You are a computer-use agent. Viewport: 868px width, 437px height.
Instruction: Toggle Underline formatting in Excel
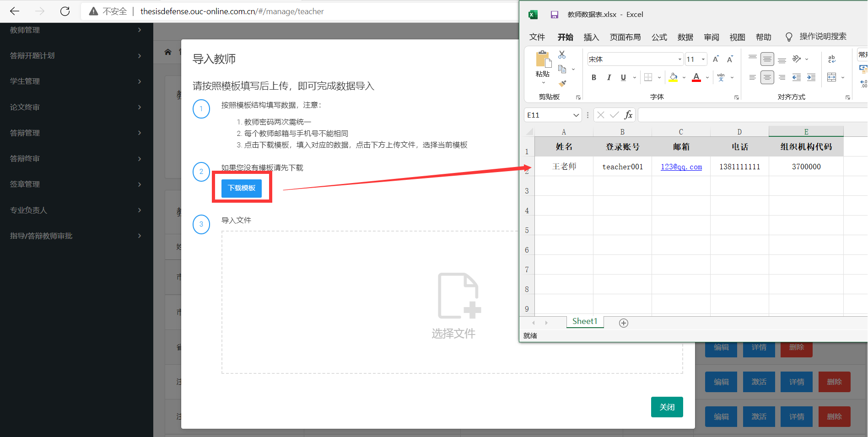point(623,78)
